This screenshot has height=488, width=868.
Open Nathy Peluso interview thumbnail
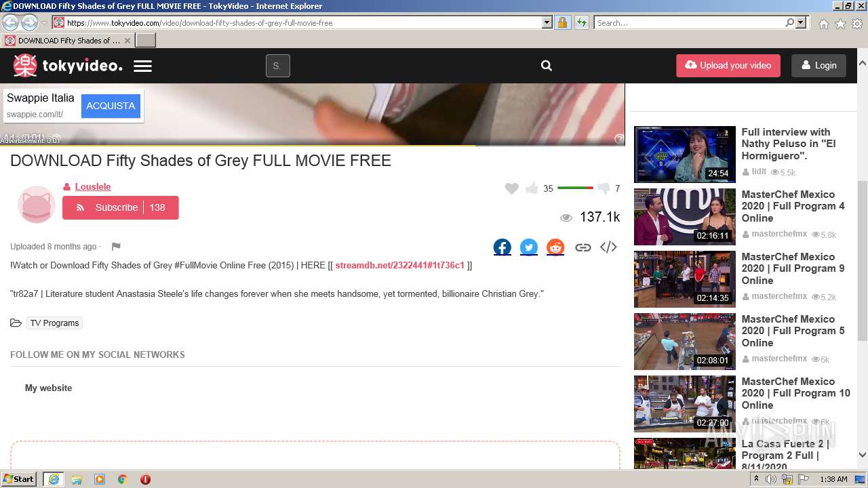[x=685, y=155]
